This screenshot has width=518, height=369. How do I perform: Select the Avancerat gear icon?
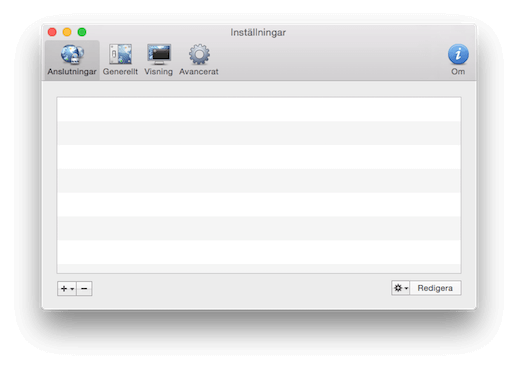click(x=199, y=55)
